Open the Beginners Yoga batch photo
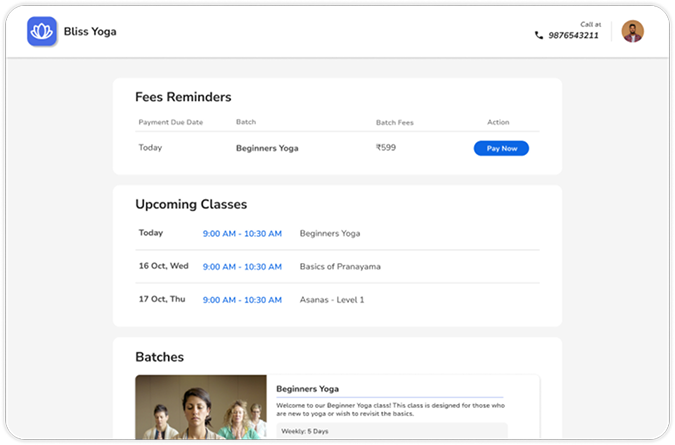The width and height of the screenshot is (675, 445). point(201,407)
